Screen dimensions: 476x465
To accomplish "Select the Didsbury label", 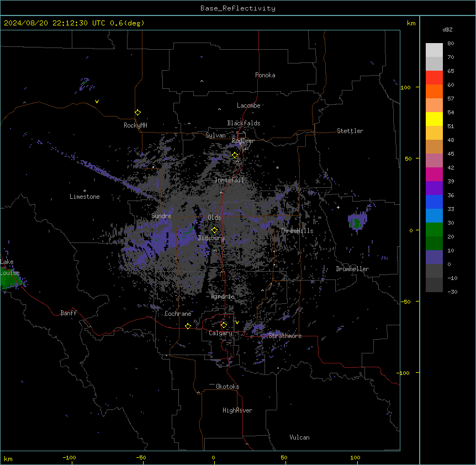I will point(211,238).
